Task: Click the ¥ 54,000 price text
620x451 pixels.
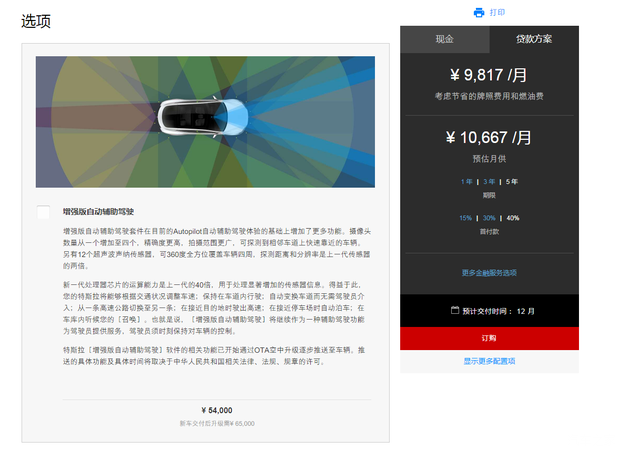Action: click(217, 410)
